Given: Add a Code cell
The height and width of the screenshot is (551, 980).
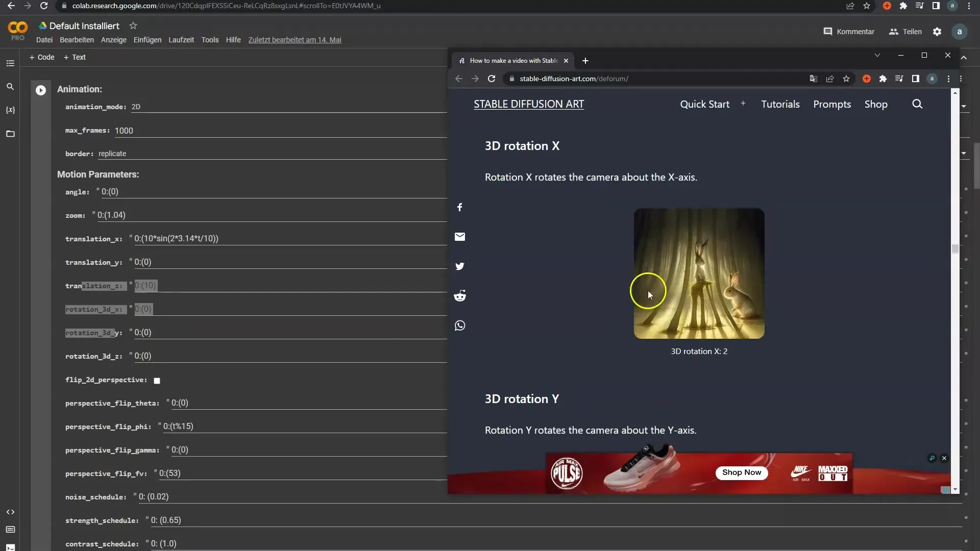Looking at the screenshot, I should [42, 57].
